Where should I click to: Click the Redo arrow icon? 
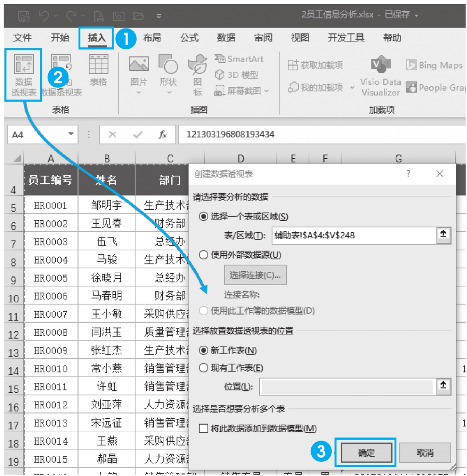[x=71, y=16]
